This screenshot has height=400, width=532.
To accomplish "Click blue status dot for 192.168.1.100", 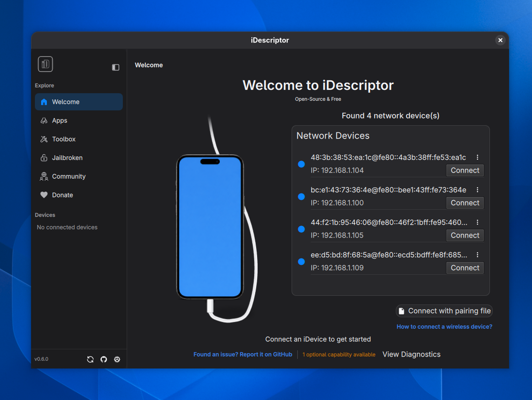I will (x=301, y=197).
